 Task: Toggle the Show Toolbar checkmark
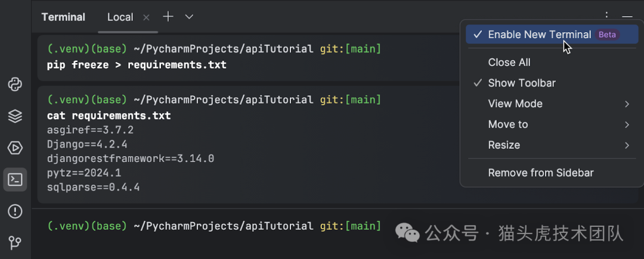(x=521, y=83)
